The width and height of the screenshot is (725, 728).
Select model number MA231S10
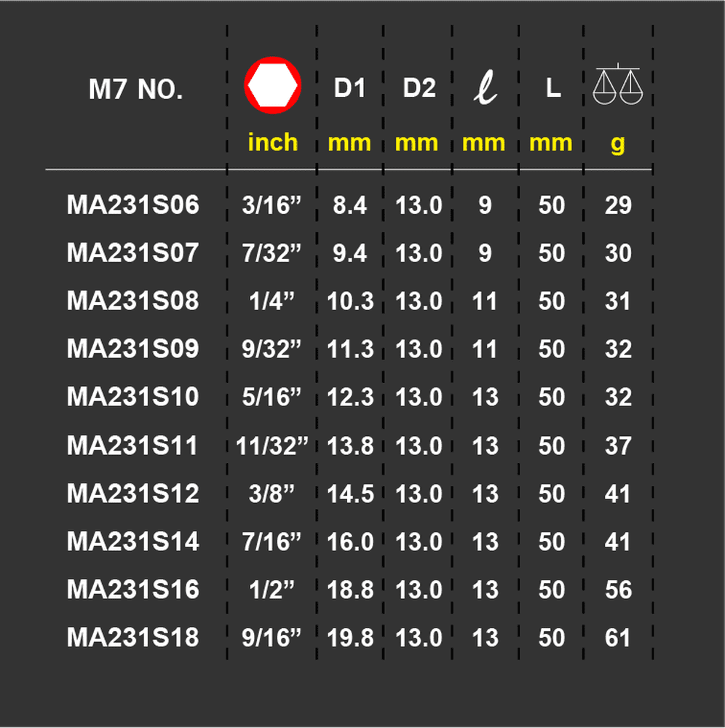pyautogui.click(x=132, y=397)
